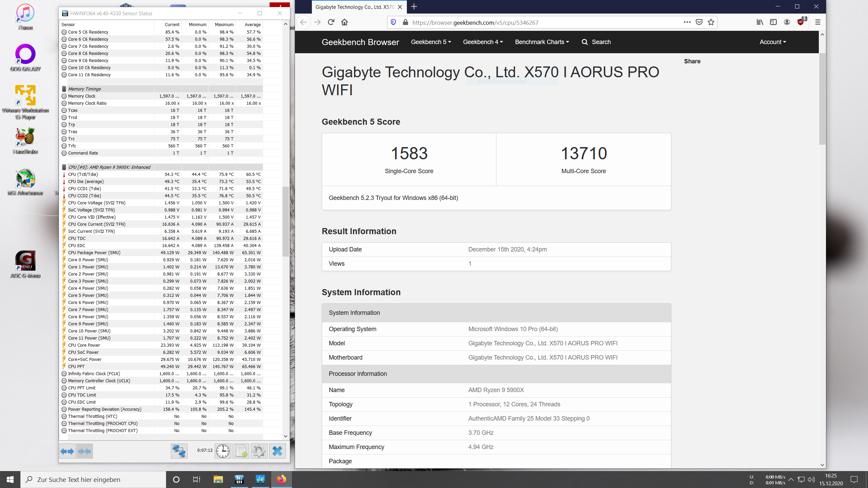Click Search link in Geekbench navbar
This screenshot has width=868, height=488.
596,42
